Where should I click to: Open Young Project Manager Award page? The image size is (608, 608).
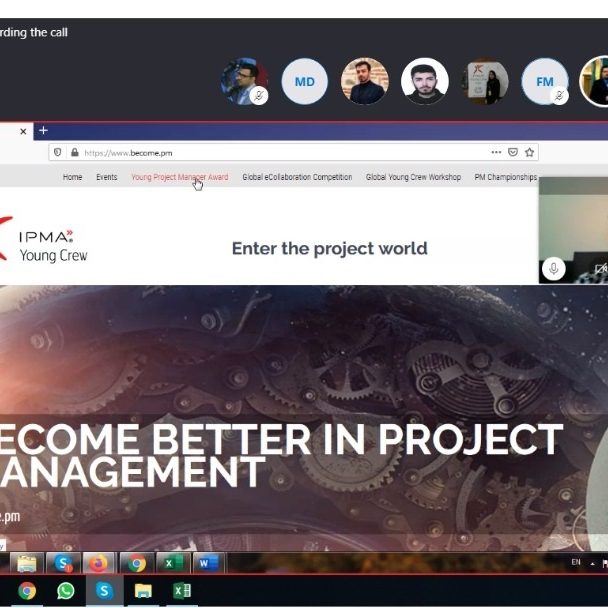(179, 177)
